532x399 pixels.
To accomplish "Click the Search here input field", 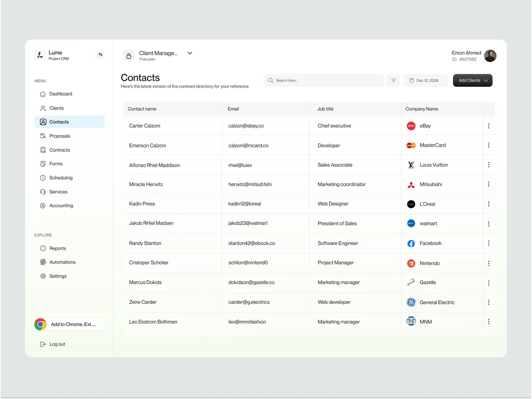I will point(324,81).
